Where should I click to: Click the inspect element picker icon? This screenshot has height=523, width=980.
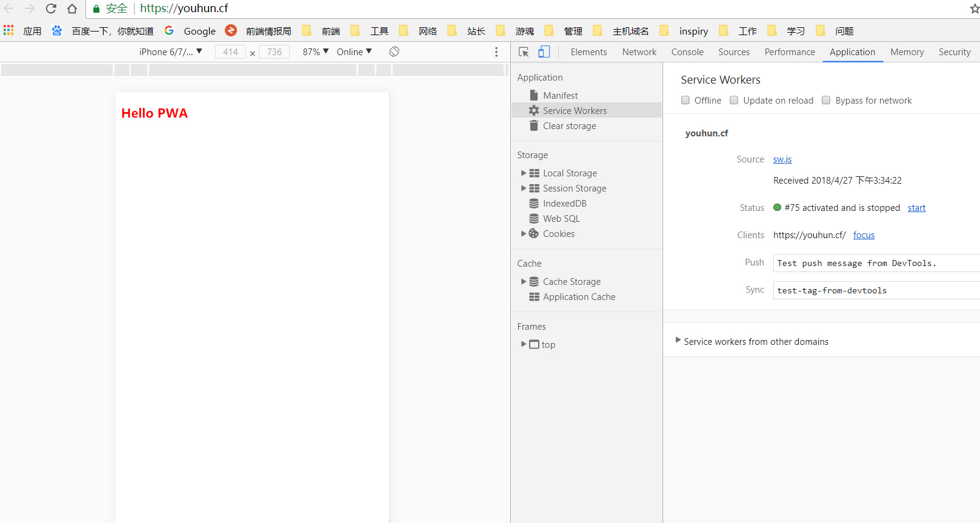524,52
